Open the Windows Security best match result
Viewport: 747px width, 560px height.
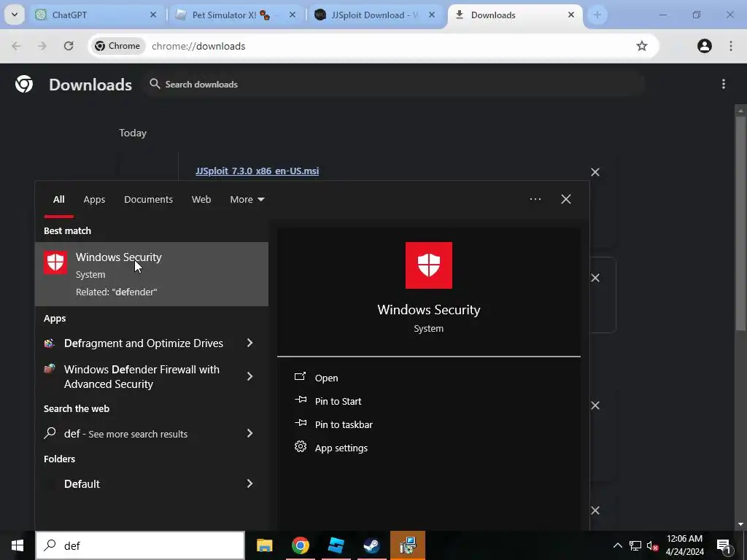tap(152, 274)
